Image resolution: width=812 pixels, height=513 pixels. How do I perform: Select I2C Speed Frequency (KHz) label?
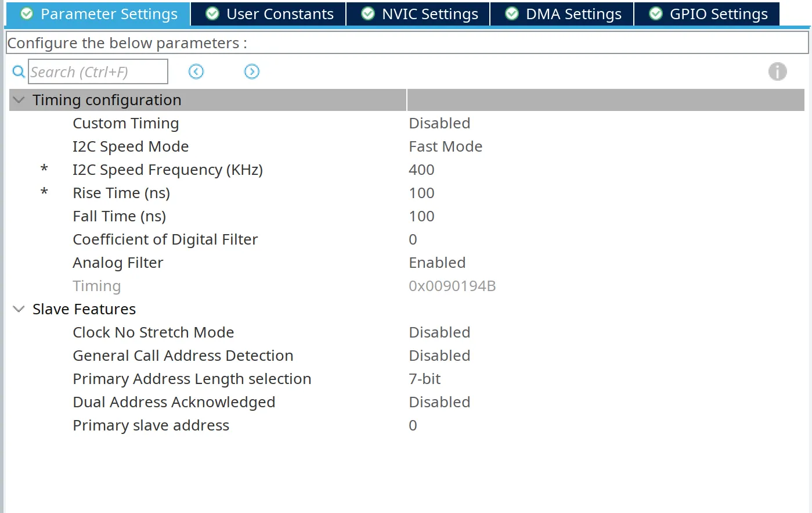[x=168, y=170]
